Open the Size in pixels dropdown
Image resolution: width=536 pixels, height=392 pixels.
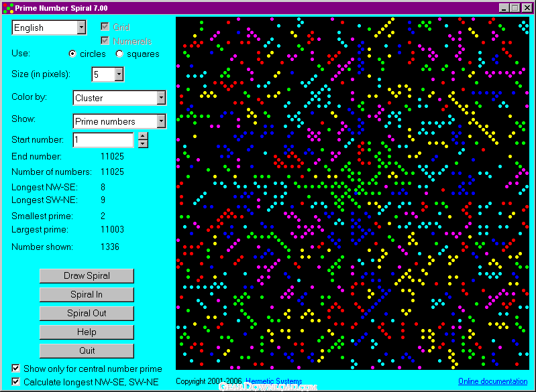click(119, 74)
